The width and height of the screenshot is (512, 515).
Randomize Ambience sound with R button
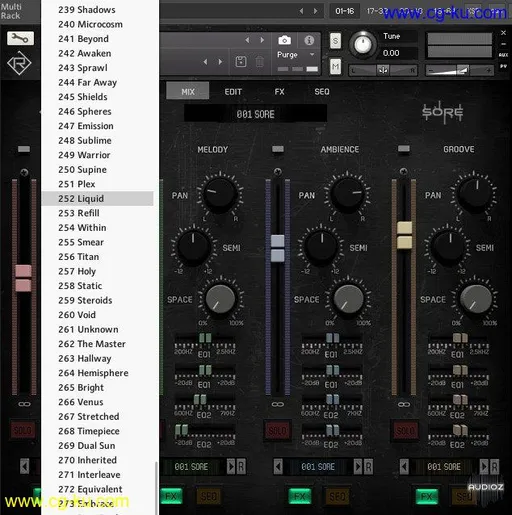(368, 466)
